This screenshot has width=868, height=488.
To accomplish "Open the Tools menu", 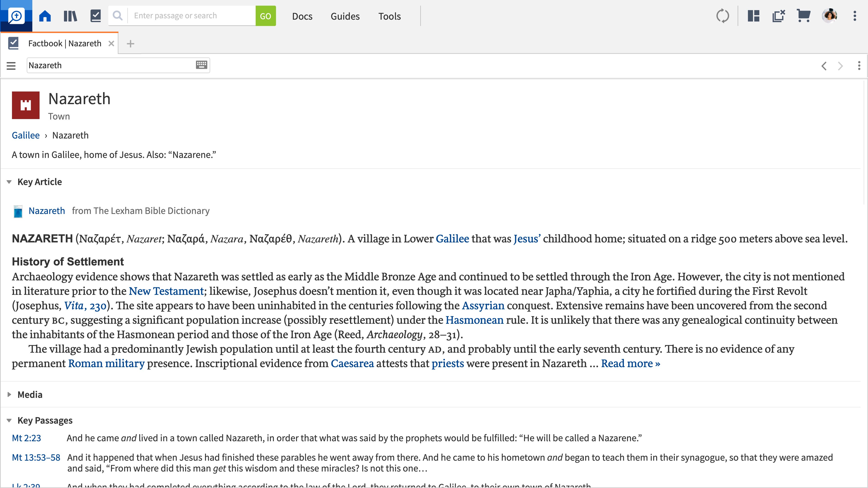I will 389,16.
